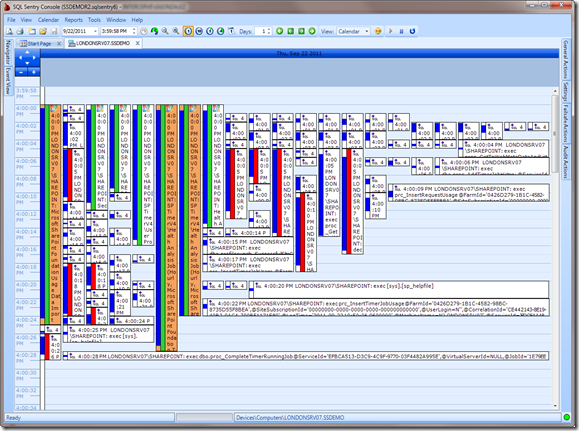Click the printer icon in toolbar
This screenshot has height=431, width=579.
20,31
